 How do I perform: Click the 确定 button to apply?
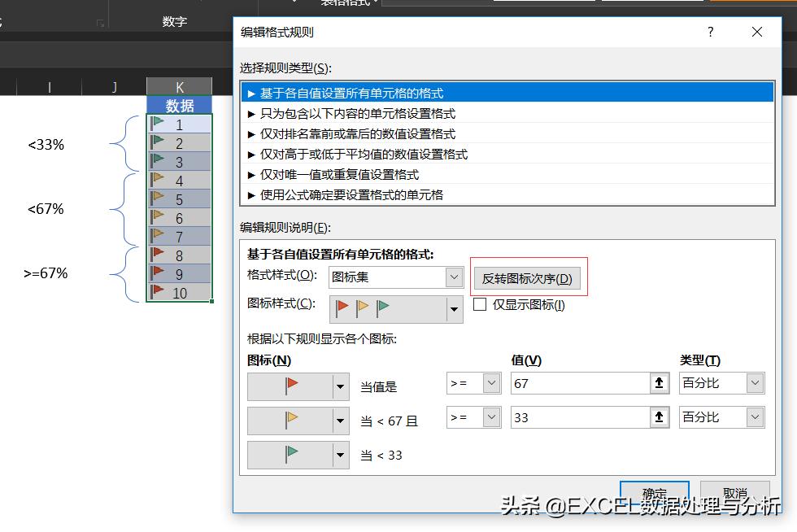pyautogui.click(x=655, y=494)
